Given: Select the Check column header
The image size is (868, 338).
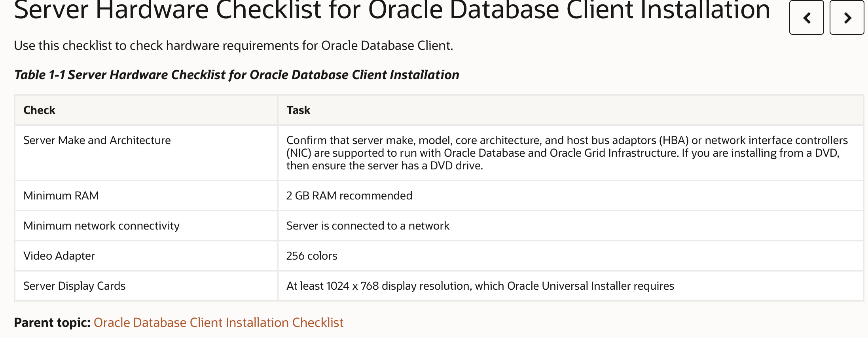Looking at the screenshot, I should tap(39, 110).
